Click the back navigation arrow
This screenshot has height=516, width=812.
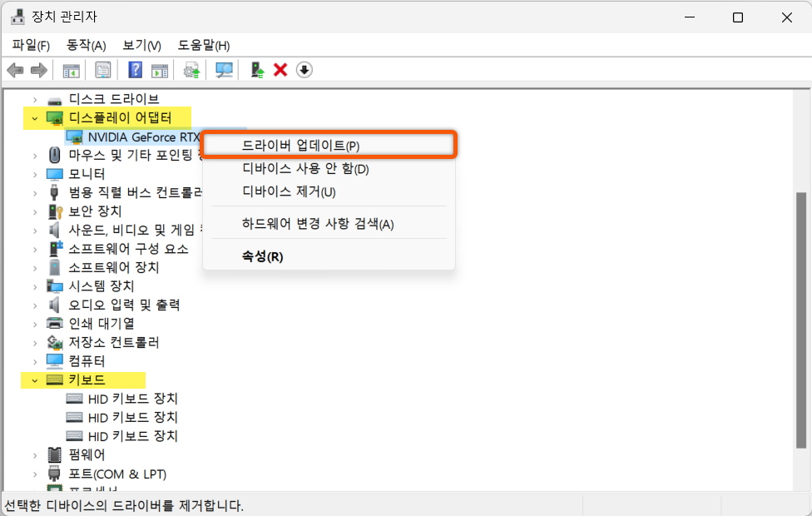[x=15, y=70]
